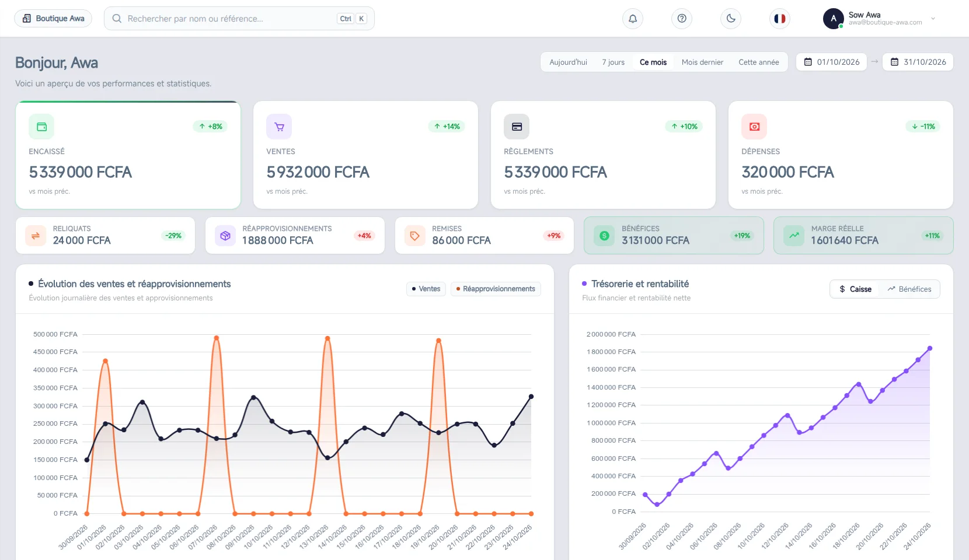Open the help question mark icon
Screen dimensions: 969x560
(682, 19)
